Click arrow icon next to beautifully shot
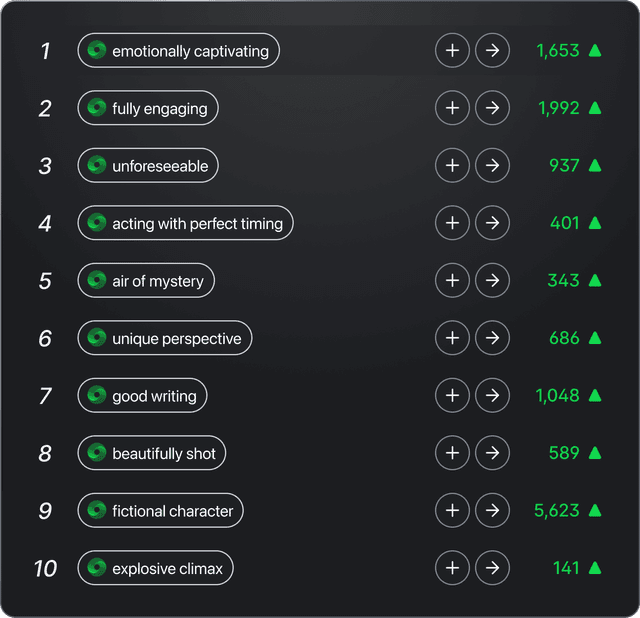 (492, 453)
